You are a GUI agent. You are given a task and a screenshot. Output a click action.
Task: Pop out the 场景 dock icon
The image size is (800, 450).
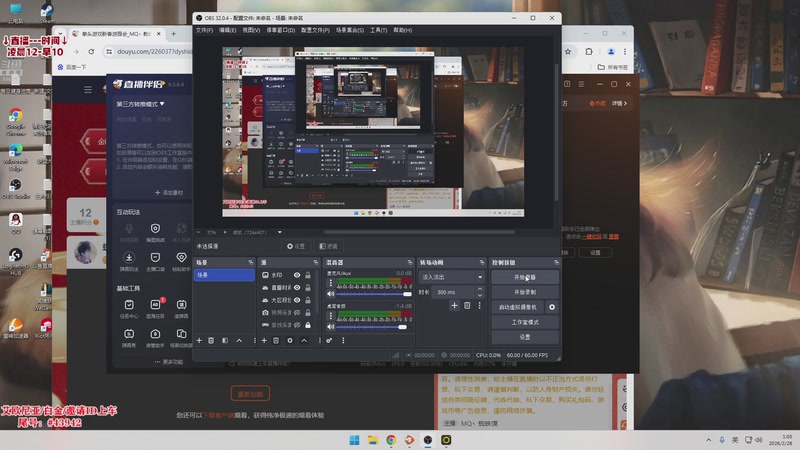[251, 262]
